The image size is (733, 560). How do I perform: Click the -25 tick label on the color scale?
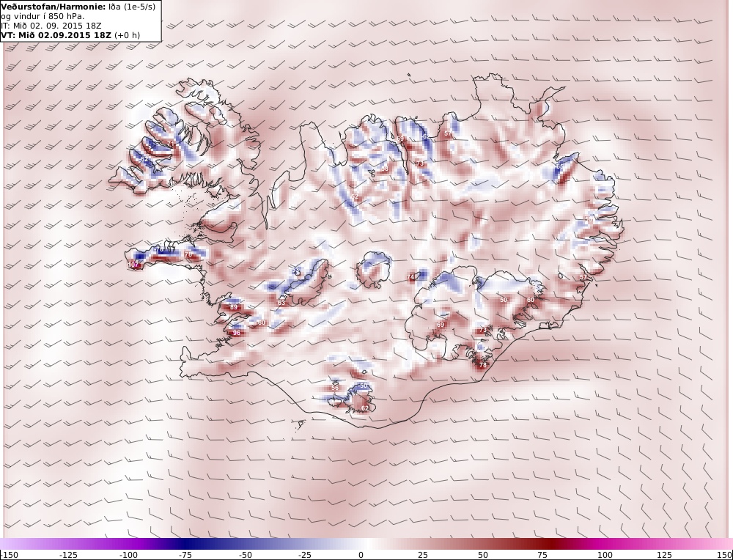coord(304,556)
